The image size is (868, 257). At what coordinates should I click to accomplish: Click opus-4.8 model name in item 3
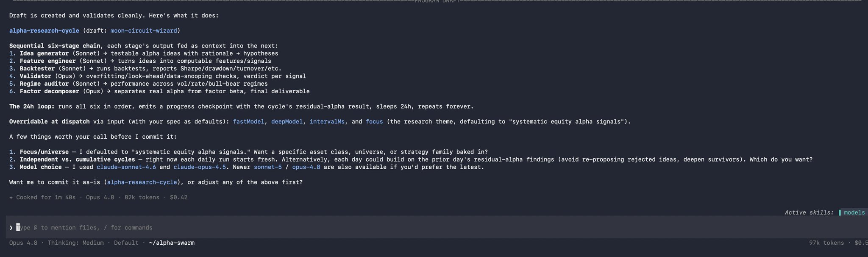coord(306,167)
